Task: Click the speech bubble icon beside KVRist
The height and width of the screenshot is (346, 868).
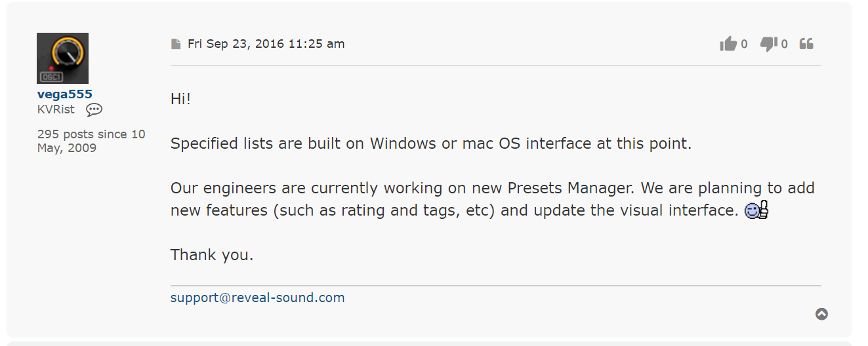Action: 94,109
